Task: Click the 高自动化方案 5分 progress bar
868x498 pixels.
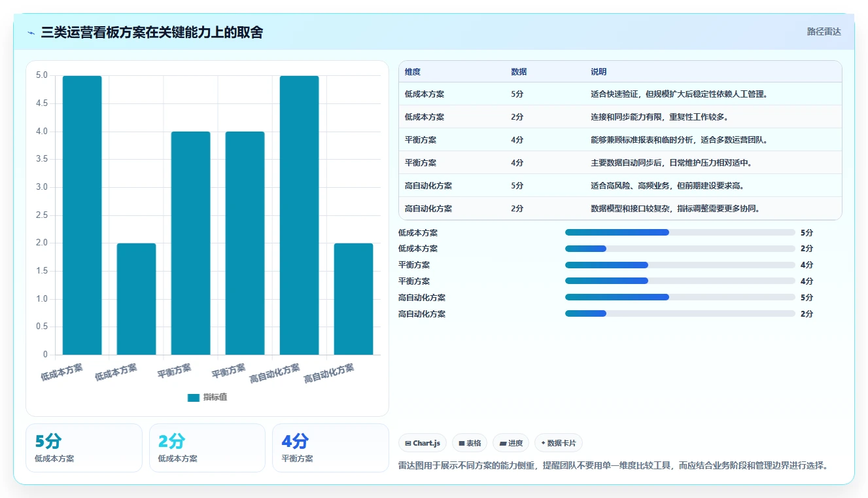Action: coord(680,297)
